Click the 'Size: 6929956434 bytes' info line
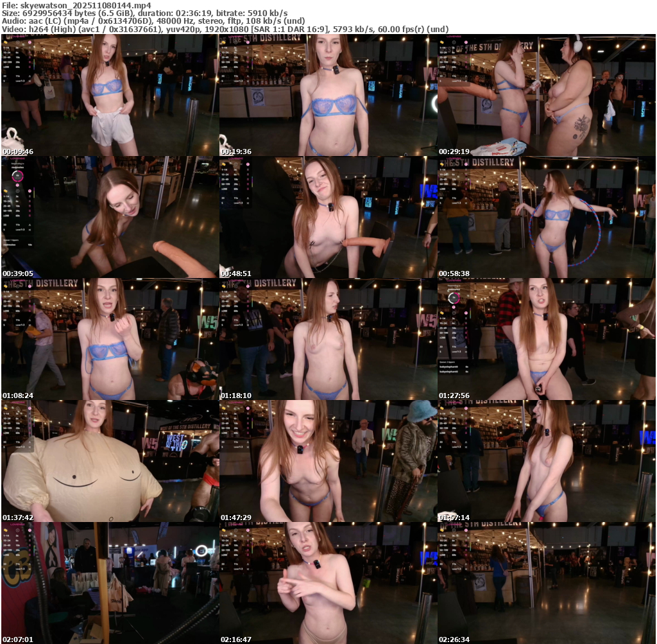 pos(144,13)
